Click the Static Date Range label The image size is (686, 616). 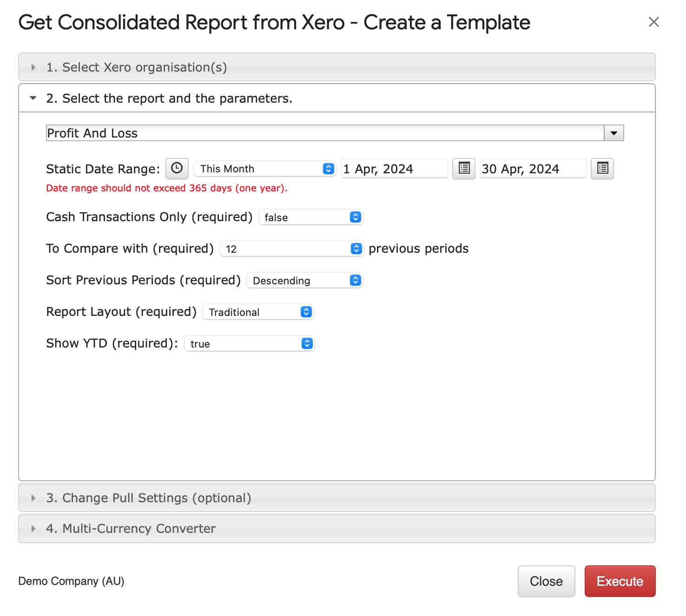pyautogui.click(x=103, y=169)
